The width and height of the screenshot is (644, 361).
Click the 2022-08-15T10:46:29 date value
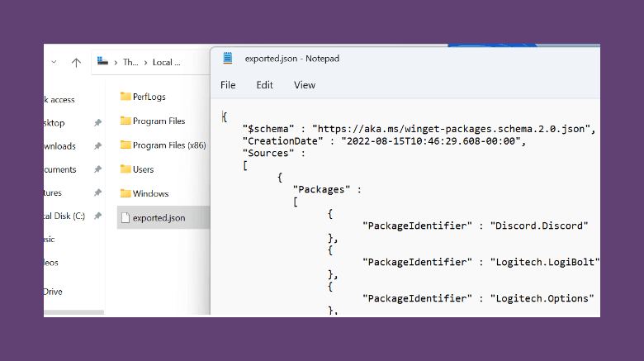pyautogui.click(x=430, y=141)
